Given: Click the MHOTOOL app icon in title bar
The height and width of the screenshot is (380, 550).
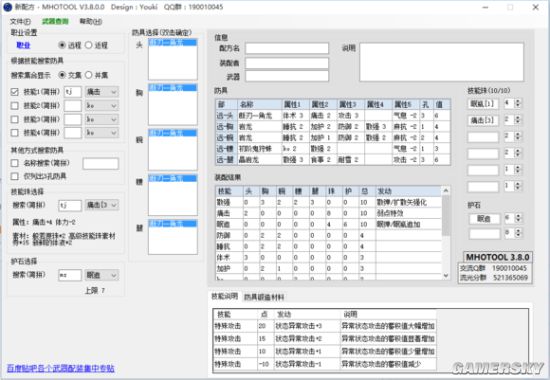Looking at the screenshot, I should [x=7, y=7].
